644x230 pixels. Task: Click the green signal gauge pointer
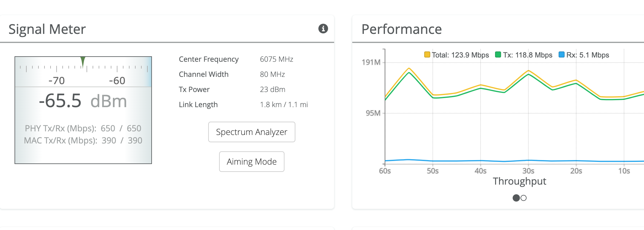(x=83, y=61)
